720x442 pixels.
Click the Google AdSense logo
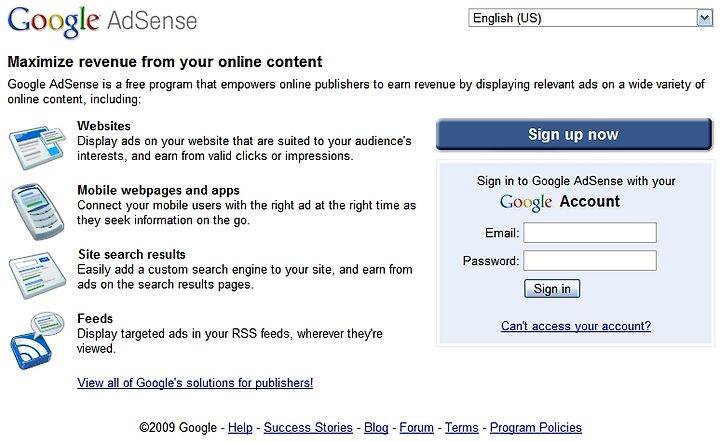(x=102, y=22)
